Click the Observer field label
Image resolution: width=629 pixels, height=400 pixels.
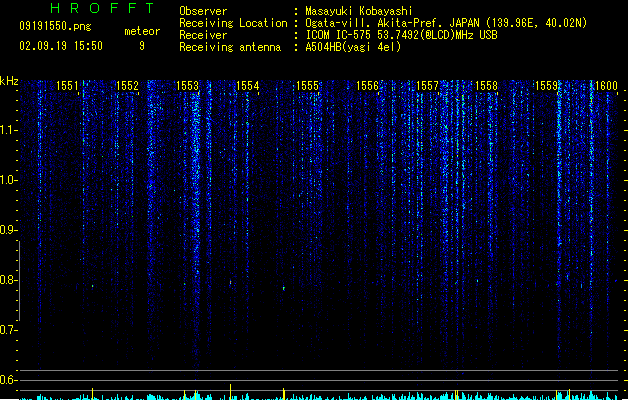[203, 11]
